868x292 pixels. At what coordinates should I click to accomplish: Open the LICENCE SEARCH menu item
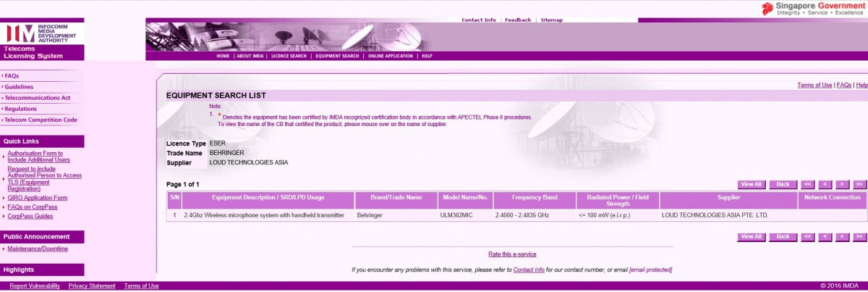pyautogui.click(x=289, y=56)
